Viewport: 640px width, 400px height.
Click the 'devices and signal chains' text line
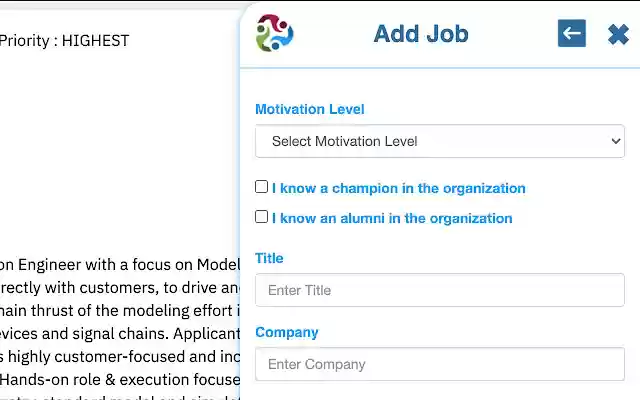120,333
